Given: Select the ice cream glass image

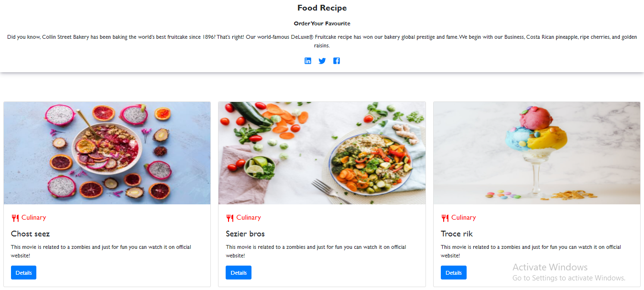Looking at the screenshot, I should pyautogui.click(x=536, y=153).
